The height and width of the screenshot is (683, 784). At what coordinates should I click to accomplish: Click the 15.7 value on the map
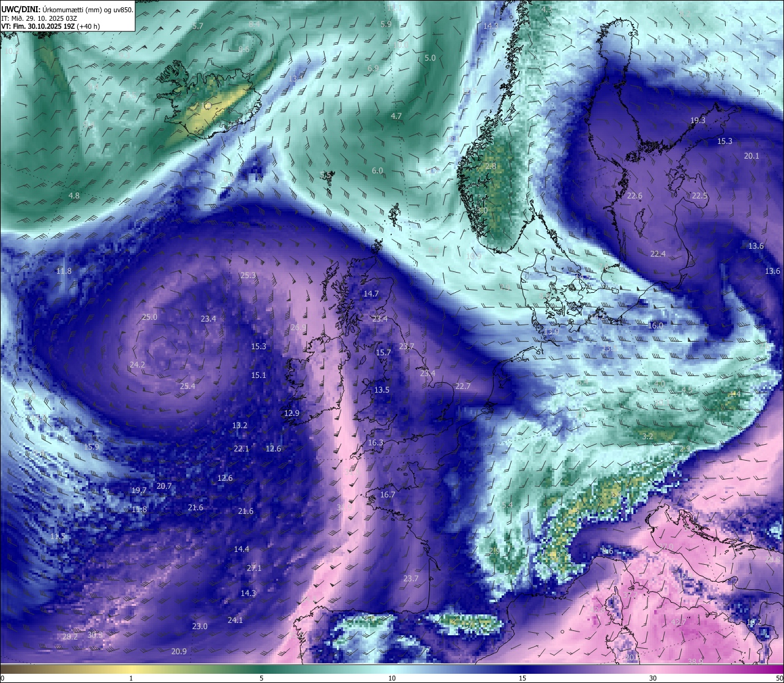[x=383, y=353]
